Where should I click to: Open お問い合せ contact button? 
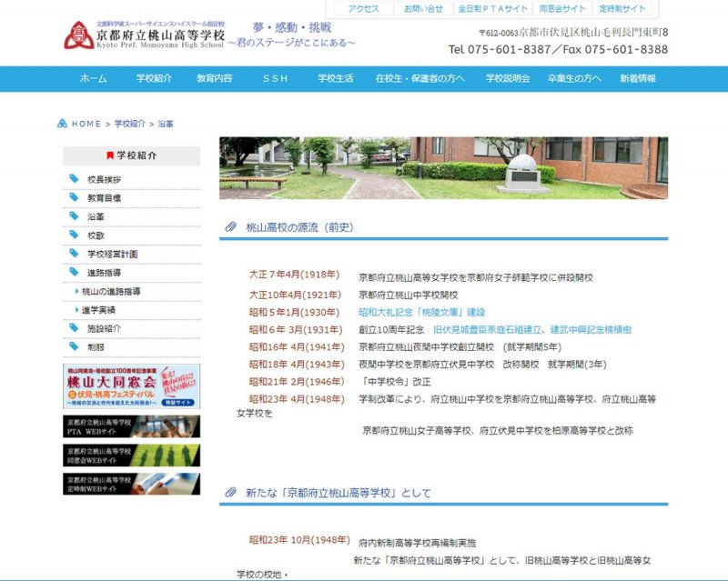[424, 8]
